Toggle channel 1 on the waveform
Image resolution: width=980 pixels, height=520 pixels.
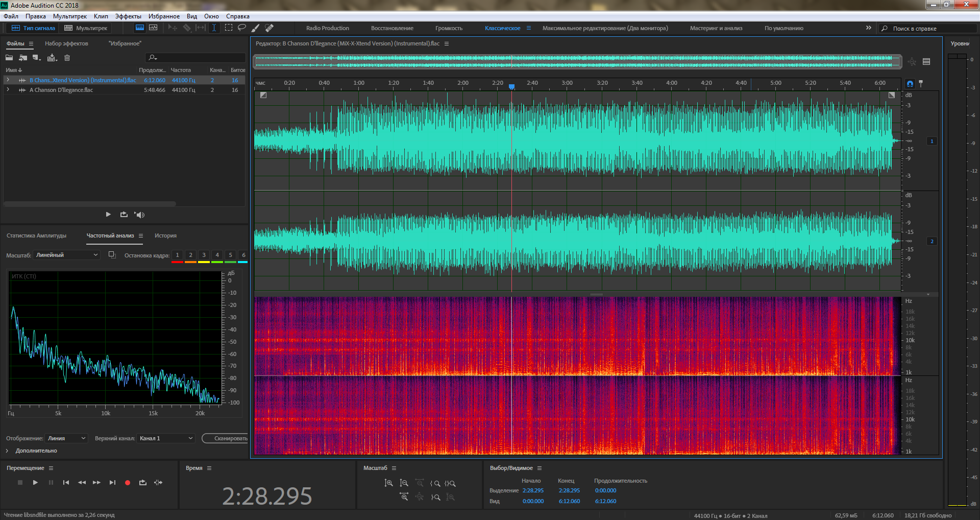pos(932,141)
